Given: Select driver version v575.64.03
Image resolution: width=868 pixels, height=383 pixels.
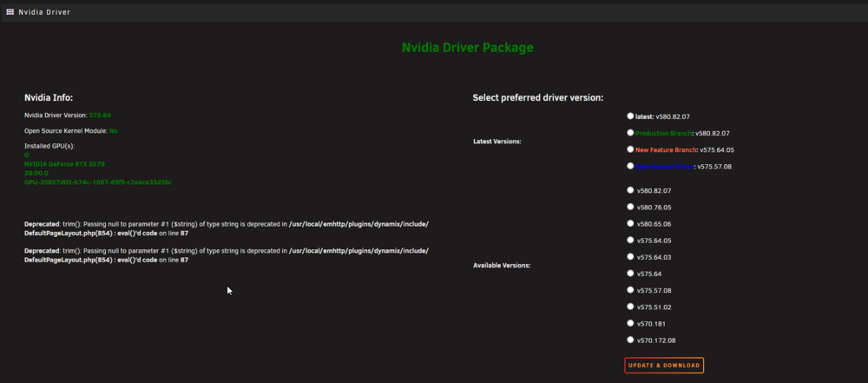Looking at the screenshot, I should [x=630, y=256].
